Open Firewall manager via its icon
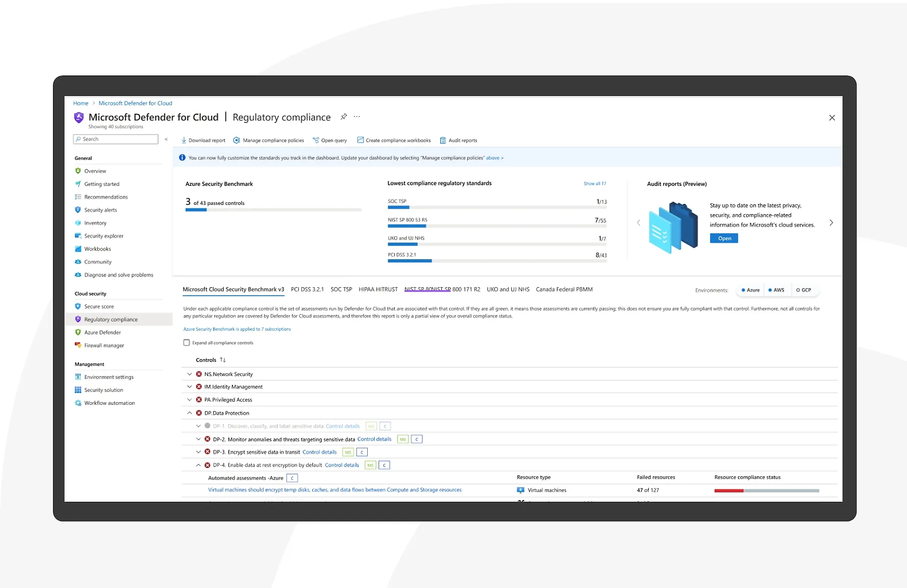Screen dimensions: 907x588 pos(78,345)
